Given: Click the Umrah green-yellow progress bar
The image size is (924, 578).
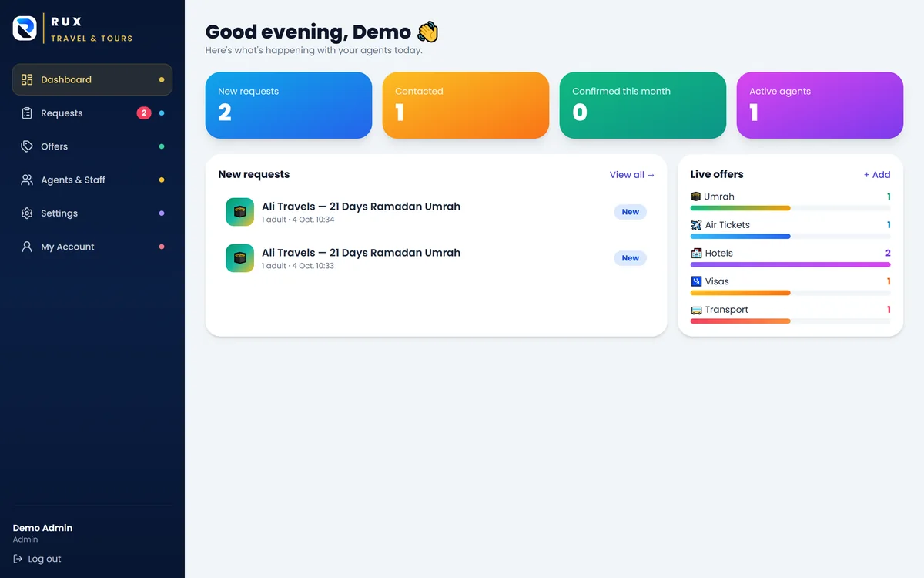Looking at the screenshot, I should (741, 208).
